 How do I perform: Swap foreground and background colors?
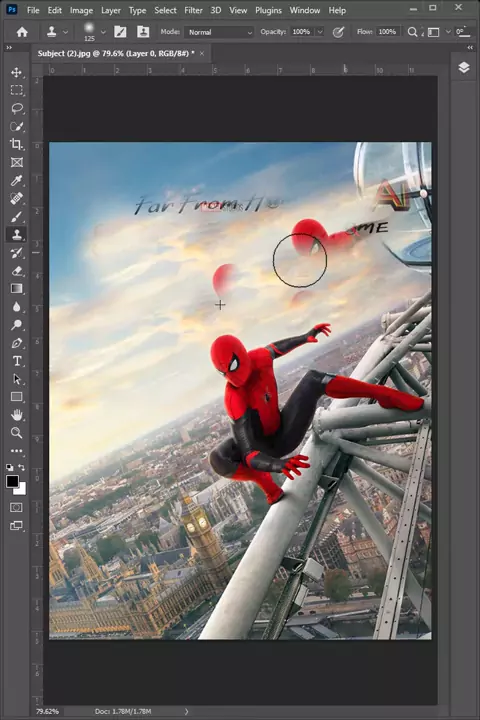[22, 467]
